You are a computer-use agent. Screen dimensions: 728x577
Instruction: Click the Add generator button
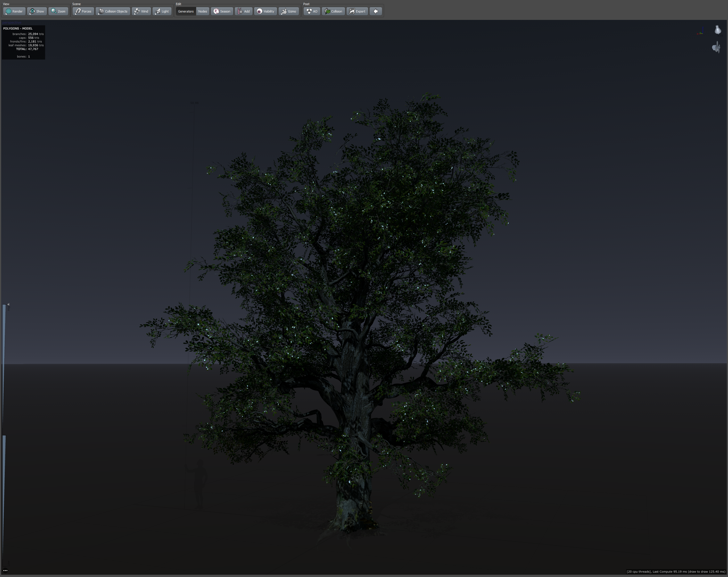coord(244,11)
